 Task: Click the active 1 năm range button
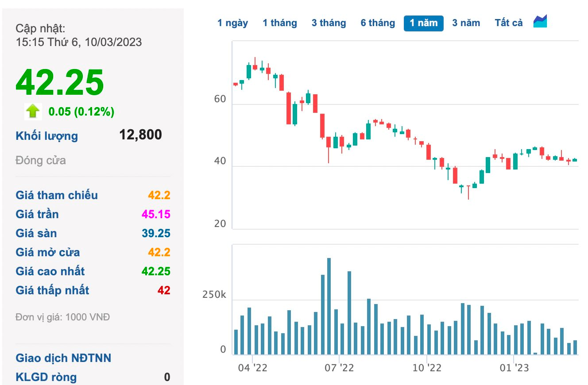424,23
